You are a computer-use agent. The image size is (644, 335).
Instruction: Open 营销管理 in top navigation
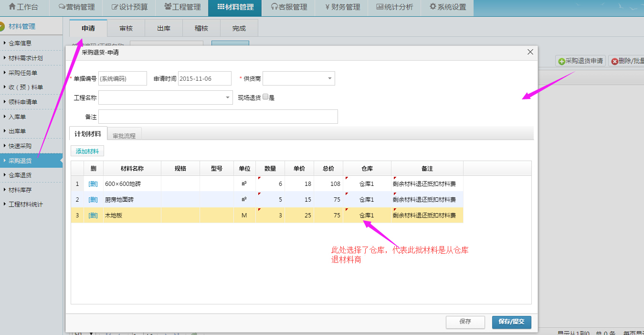[76, 7]
